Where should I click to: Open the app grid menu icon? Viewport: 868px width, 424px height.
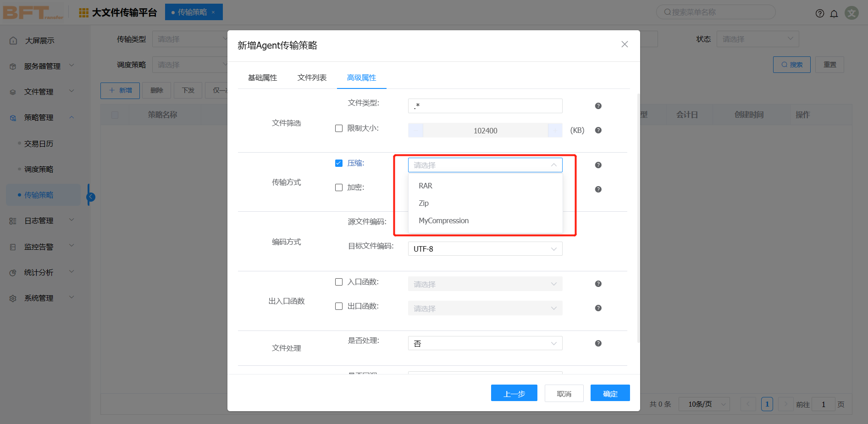[x=84, y=12]
